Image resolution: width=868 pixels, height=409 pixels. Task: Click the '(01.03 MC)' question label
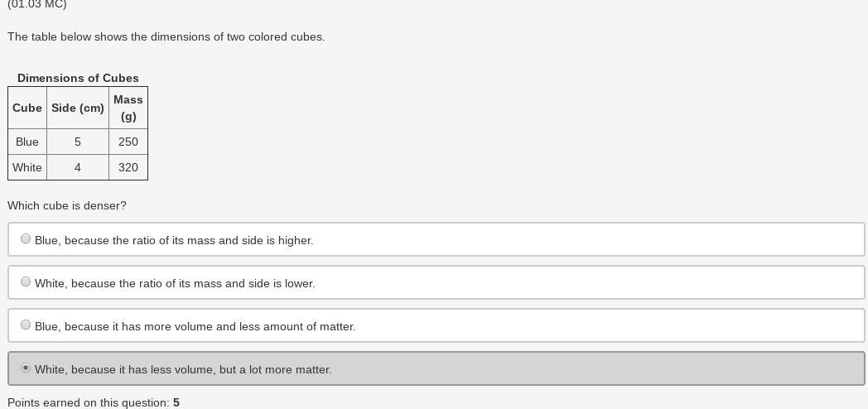click(37, 4)
